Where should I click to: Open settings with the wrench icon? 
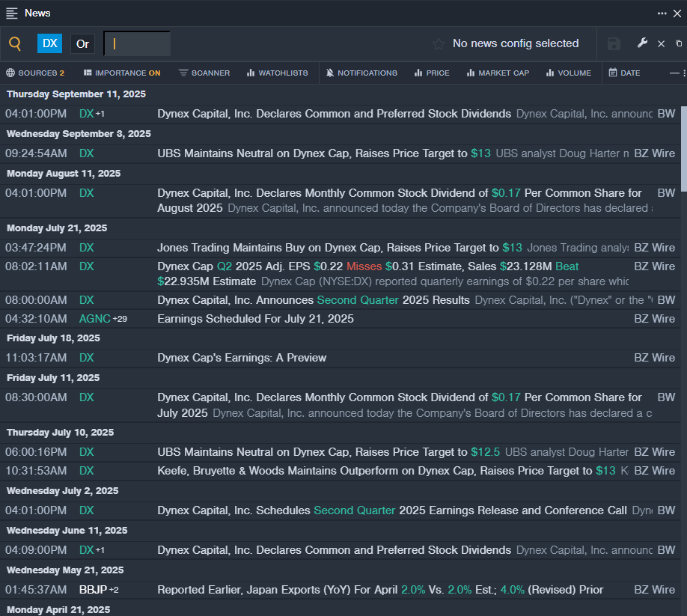[642, 43]
